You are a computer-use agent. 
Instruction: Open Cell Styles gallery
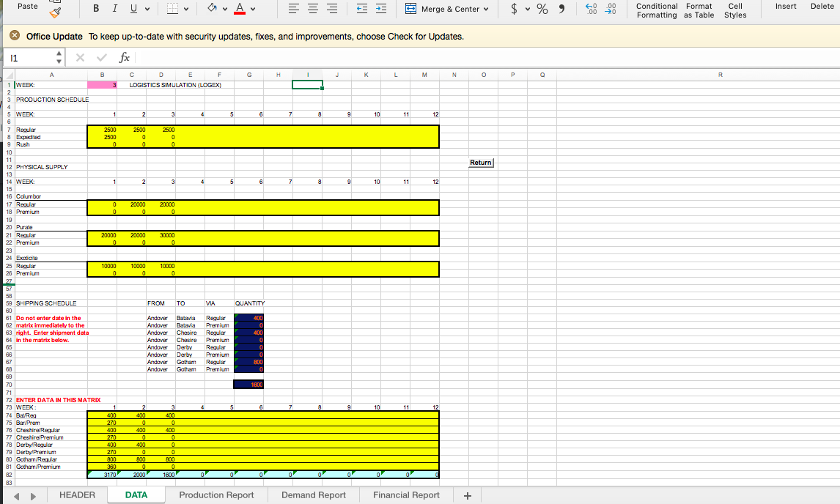click(x=735, y=11)
